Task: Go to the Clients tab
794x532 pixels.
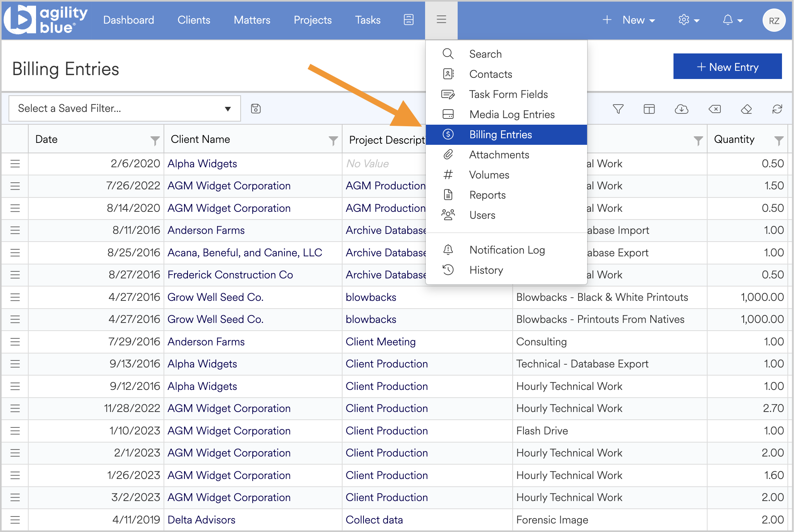Action: pyautogui.click(x=194, y=20)
